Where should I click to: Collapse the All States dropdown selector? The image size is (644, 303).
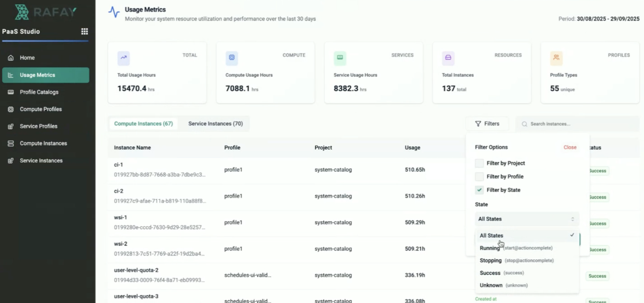526,219
